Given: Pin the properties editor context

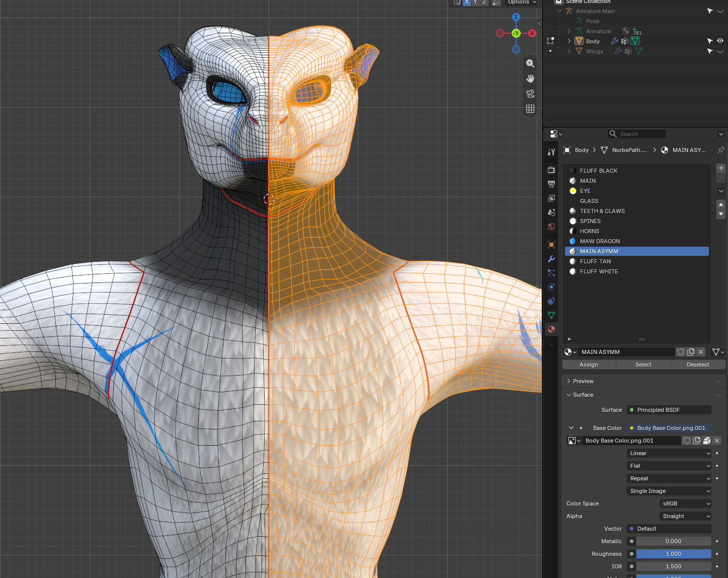Looking at the screenshot, I should coord(720,150).
